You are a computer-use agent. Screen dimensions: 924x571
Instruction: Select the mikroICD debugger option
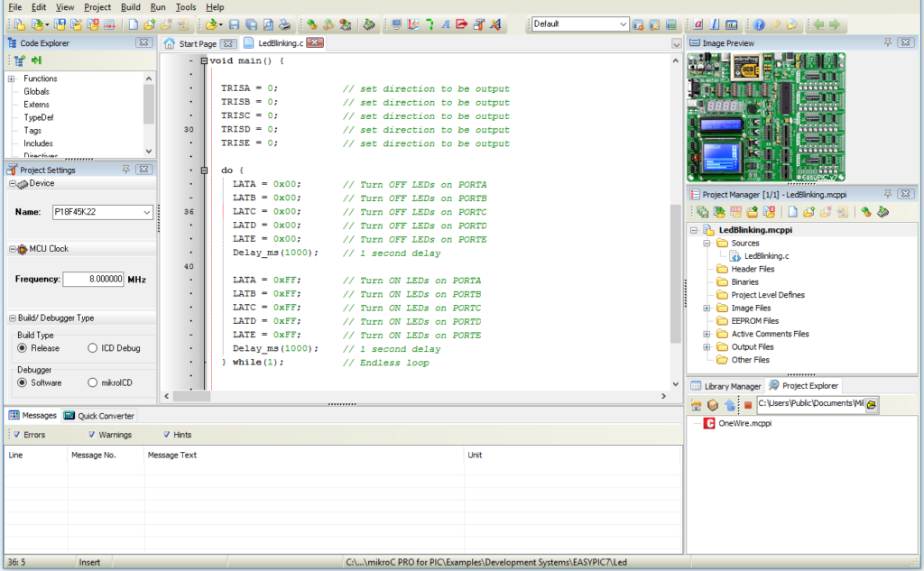[x=93, y=383]
